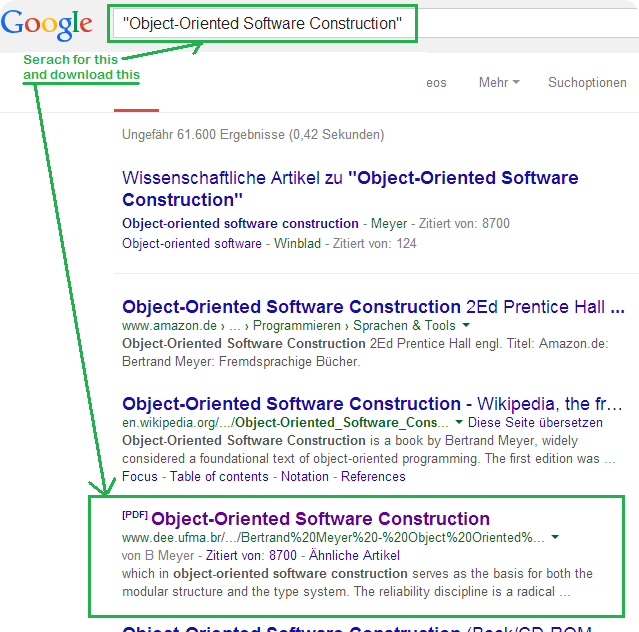639x632 pixels.
Task: Expand the dropdown arrow after www.dee.ufma.br URL
Action: [x=555, y=537]
